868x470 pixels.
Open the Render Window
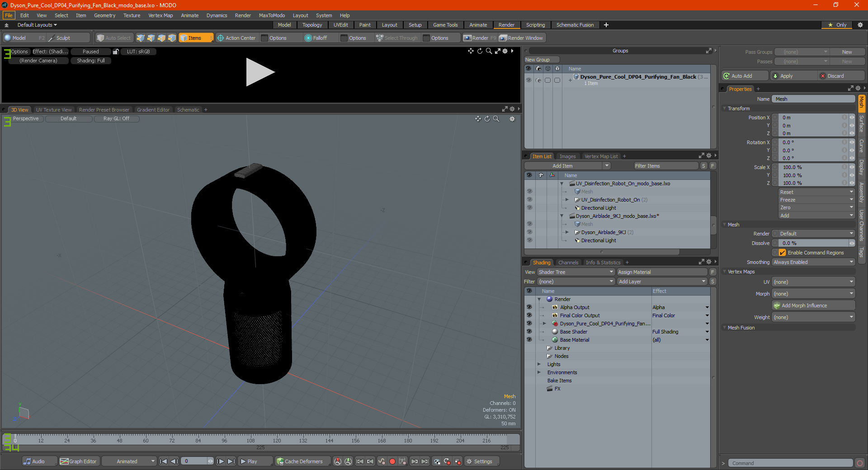tap(521, 38)
